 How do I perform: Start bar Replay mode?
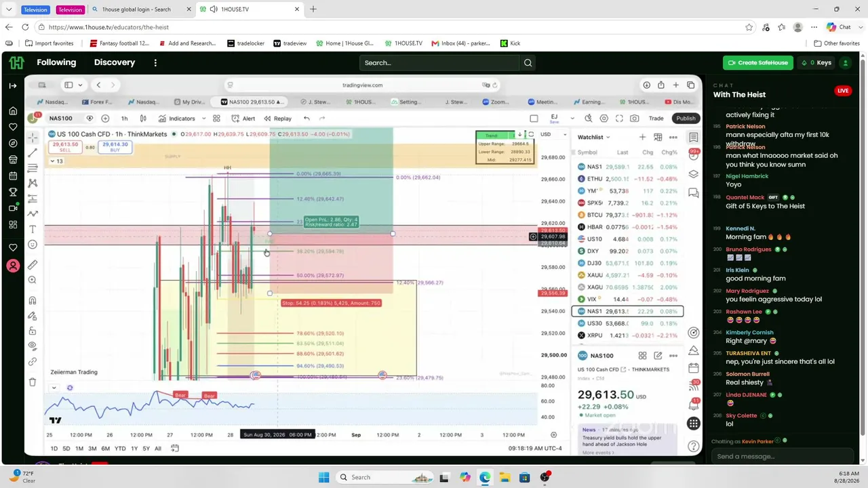coord(277,119)
